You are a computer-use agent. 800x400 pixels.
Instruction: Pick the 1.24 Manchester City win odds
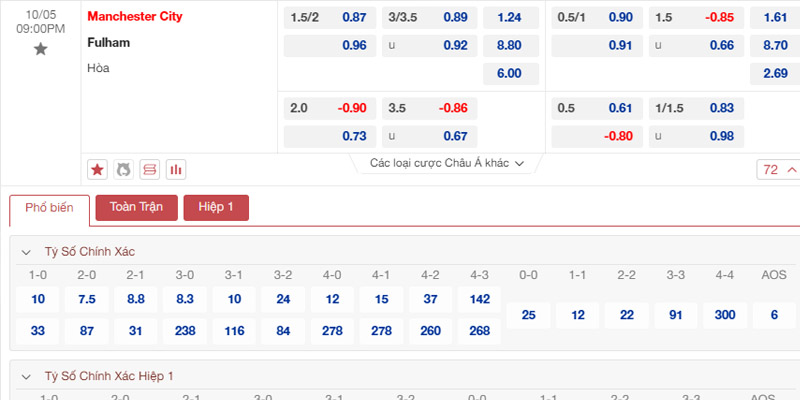click(x=511, y=18)
